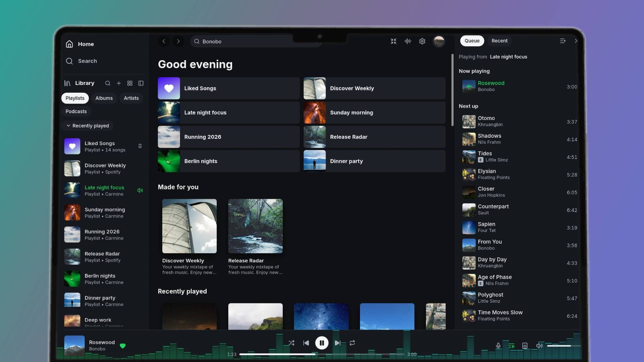Select the Albums filter chip
644x362 pixels.
104,98
